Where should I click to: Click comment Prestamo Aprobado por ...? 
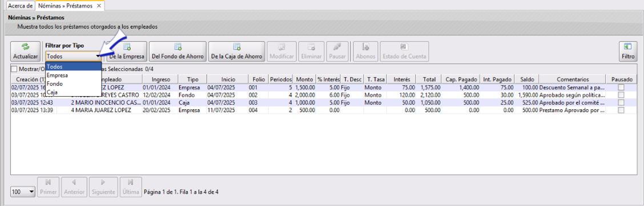pyautogui.click(x=572, y=110)
